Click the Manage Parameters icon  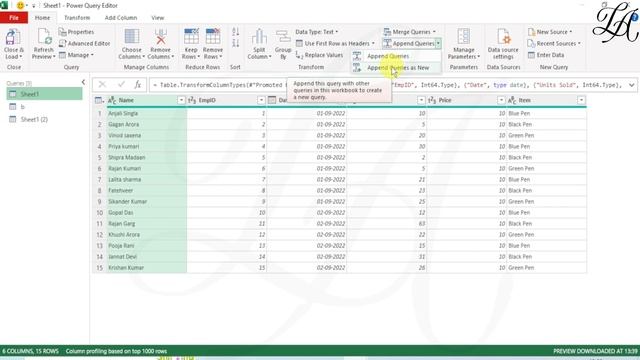click(x=464, y=37)
